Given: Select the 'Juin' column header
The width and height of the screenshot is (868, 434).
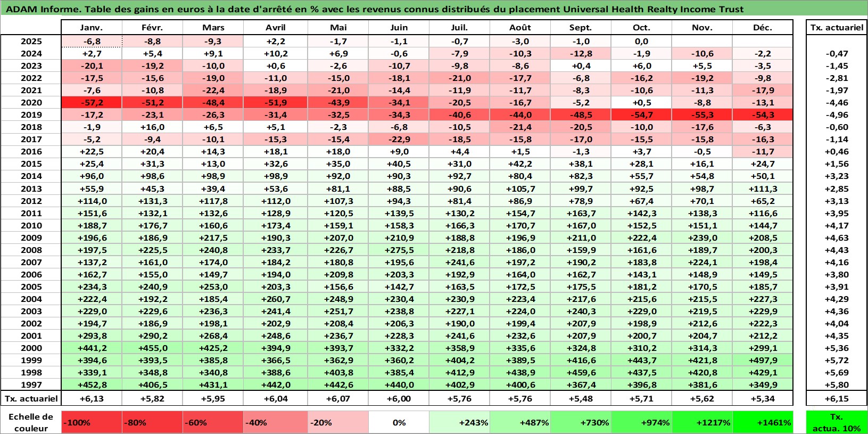Looking at the screenshot, I should (399, 28).
